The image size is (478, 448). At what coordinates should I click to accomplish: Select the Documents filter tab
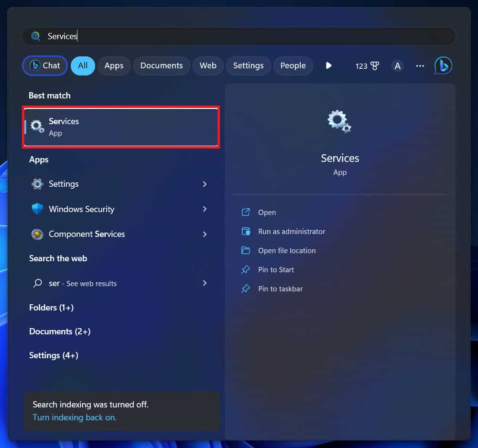pyautogui.click(x=162, y=65)
